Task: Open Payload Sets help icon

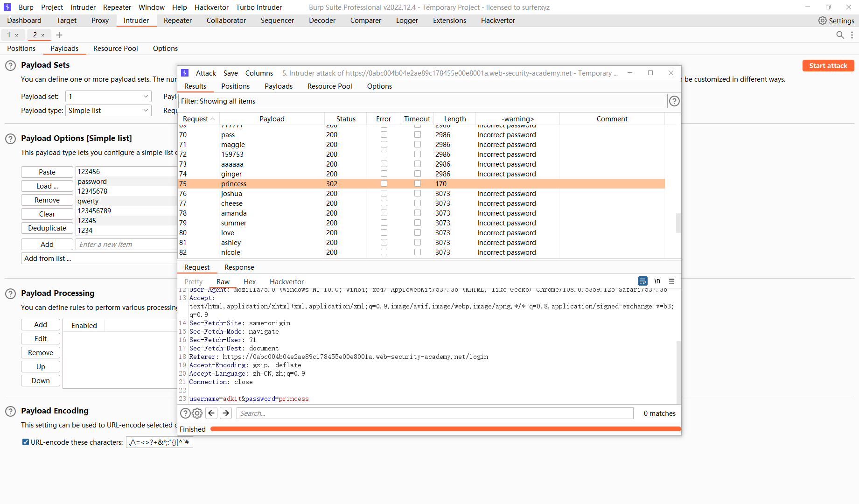Action: [x=10, y=65]
